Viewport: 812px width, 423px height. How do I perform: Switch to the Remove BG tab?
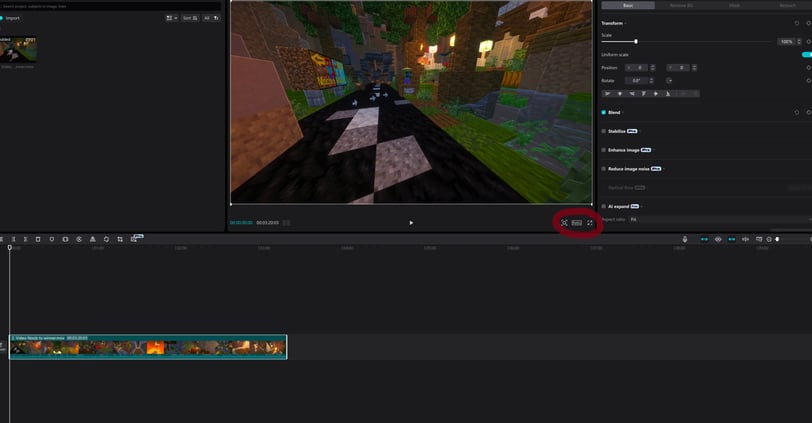point(681,5)
